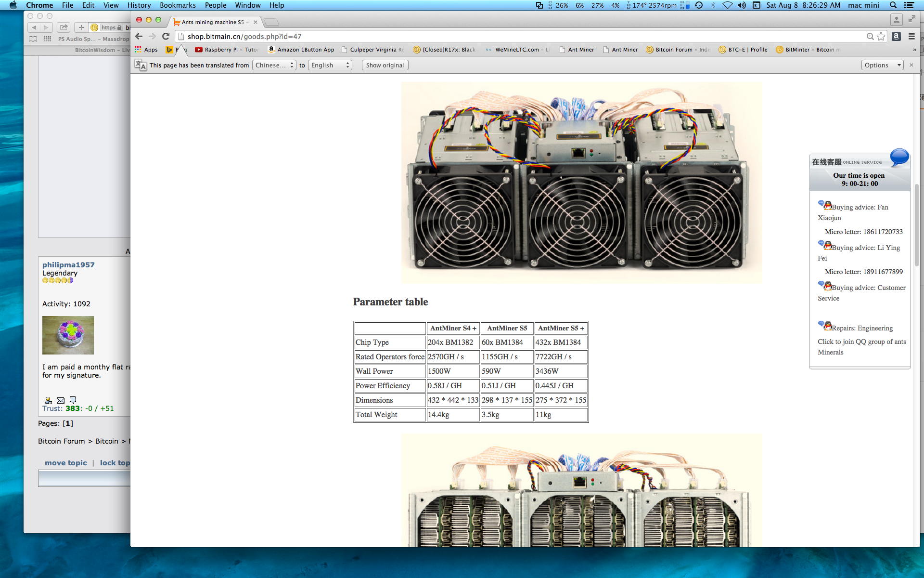Close the translation bar
924x578 pixels.
(911, 65)
